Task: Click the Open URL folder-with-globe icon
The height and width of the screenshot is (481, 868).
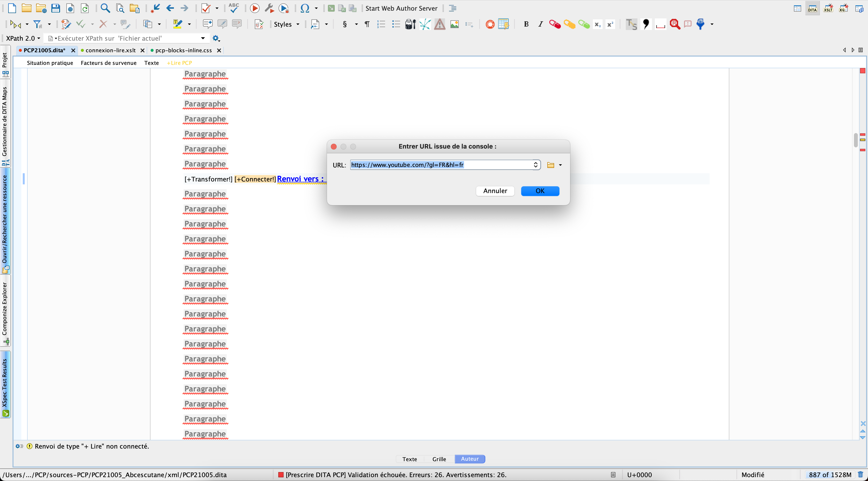Action: point(41,8)
